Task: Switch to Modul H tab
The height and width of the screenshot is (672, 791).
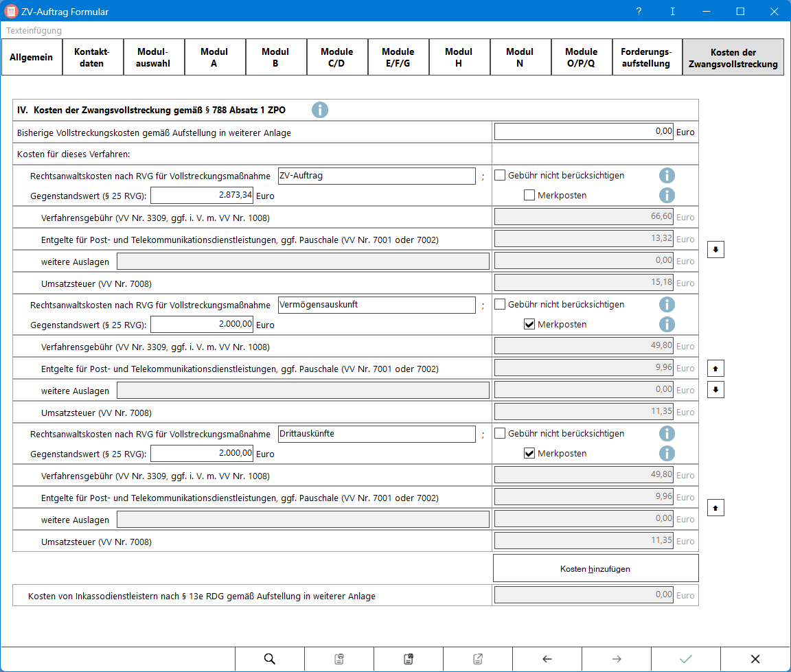Action: (x=459, y=57)
